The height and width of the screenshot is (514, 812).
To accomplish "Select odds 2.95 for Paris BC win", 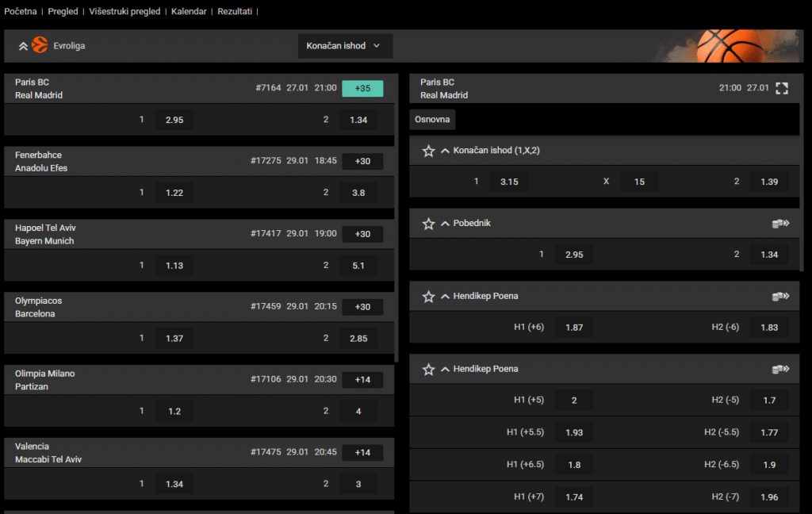I will (174, 120).
